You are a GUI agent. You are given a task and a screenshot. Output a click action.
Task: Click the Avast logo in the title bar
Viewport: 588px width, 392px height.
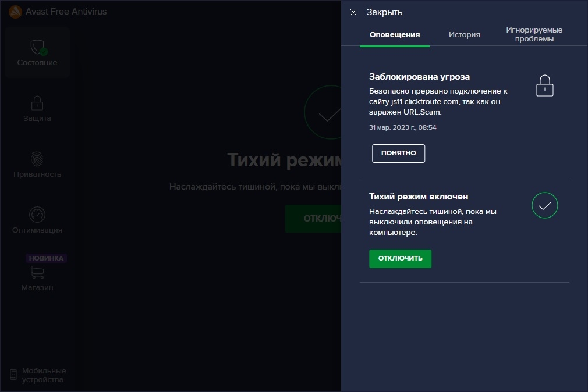coord(16,12)
